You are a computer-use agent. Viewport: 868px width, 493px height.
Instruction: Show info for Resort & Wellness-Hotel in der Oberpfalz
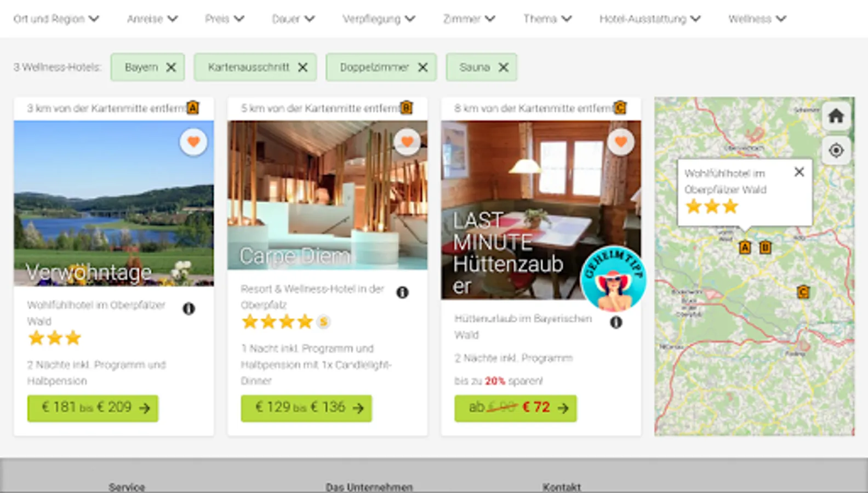coord(402,293)
